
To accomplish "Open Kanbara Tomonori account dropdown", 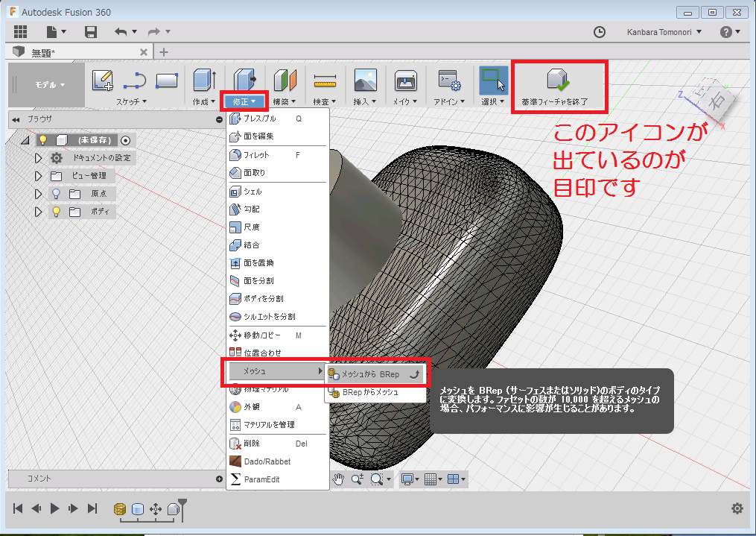I will [664, 32].
